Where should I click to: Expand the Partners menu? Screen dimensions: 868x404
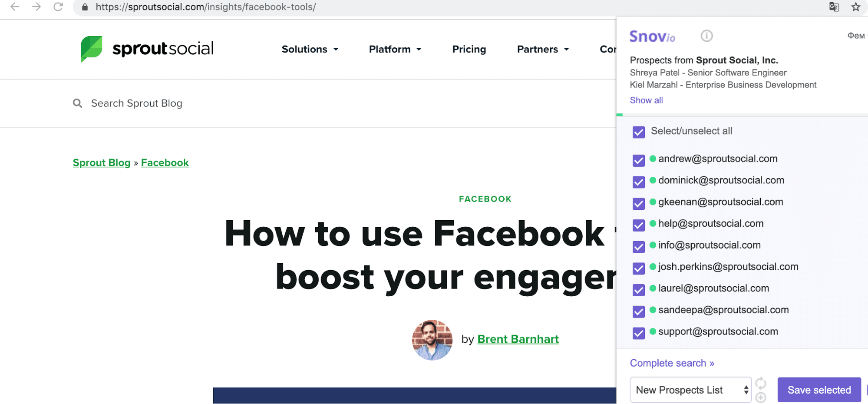click(543, 49)
